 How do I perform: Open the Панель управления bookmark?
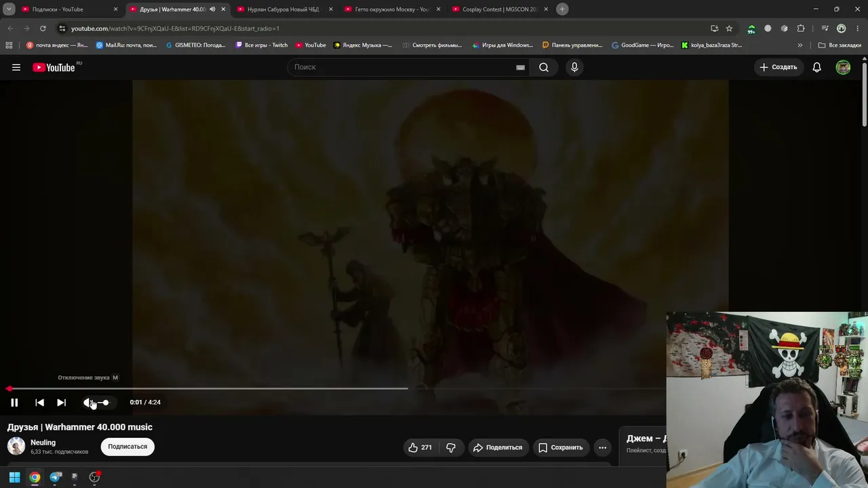click(573, 45)
